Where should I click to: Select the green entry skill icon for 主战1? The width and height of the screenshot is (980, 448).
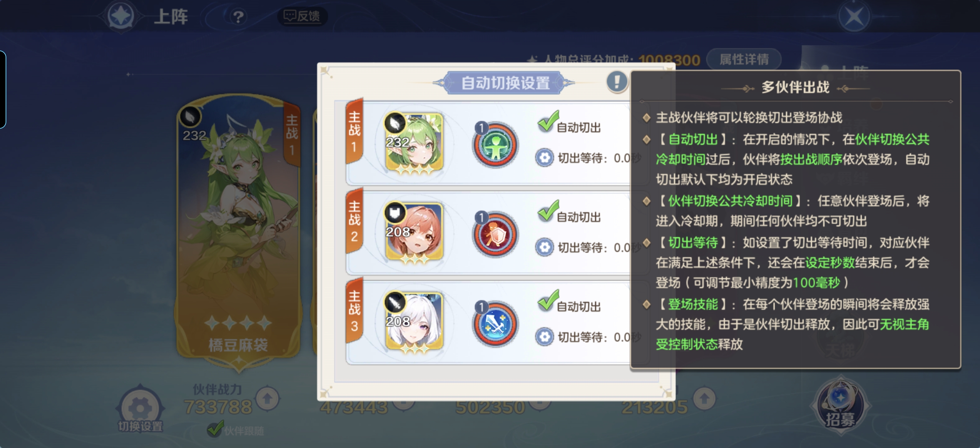tap(495, 145)
